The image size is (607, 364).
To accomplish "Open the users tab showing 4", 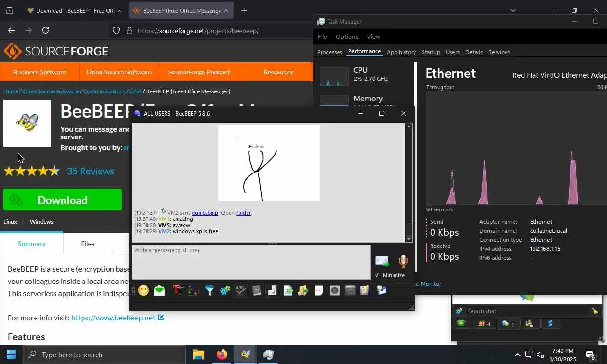I will pos(484,323).
